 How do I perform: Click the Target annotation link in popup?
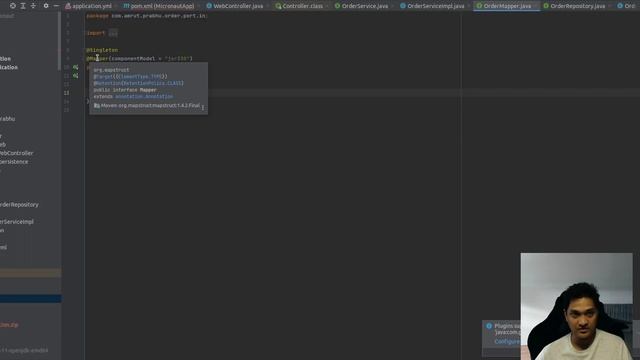click(x=104, y=76)
